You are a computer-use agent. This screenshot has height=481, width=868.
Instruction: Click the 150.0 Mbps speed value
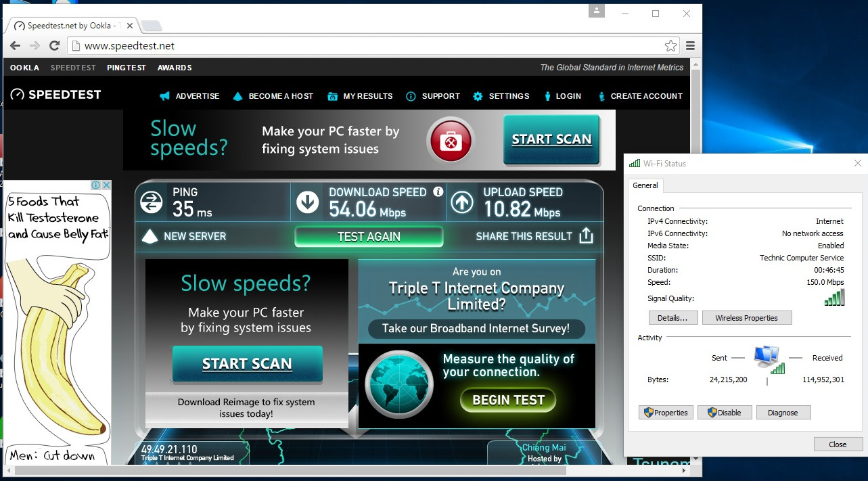pos(825,282)
